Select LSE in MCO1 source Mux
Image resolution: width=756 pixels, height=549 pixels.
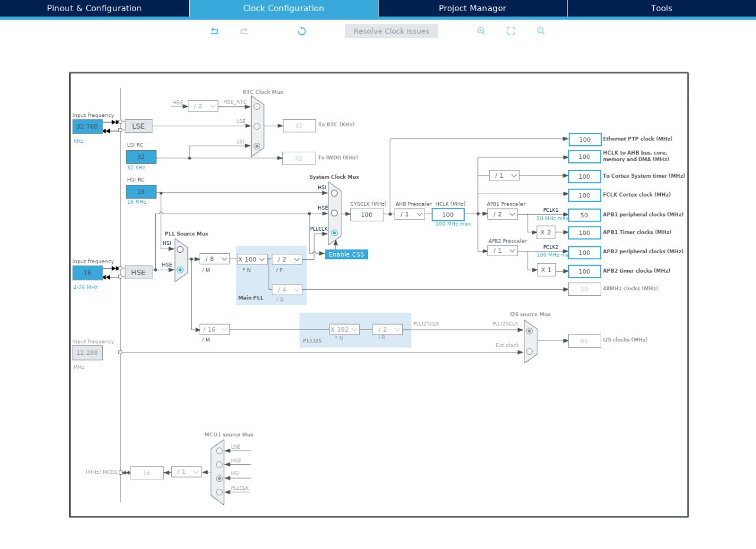pyautogui.click(x=219, y=452)
